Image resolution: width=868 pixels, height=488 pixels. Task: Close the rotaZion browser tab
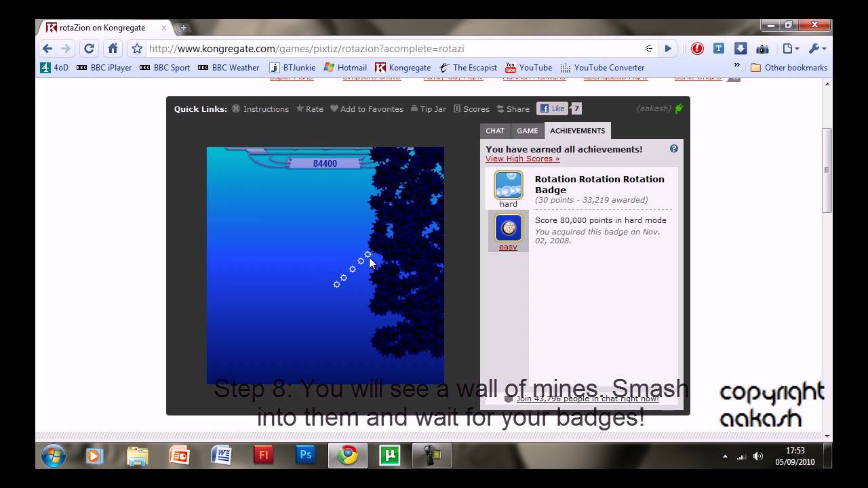point(163,28)
